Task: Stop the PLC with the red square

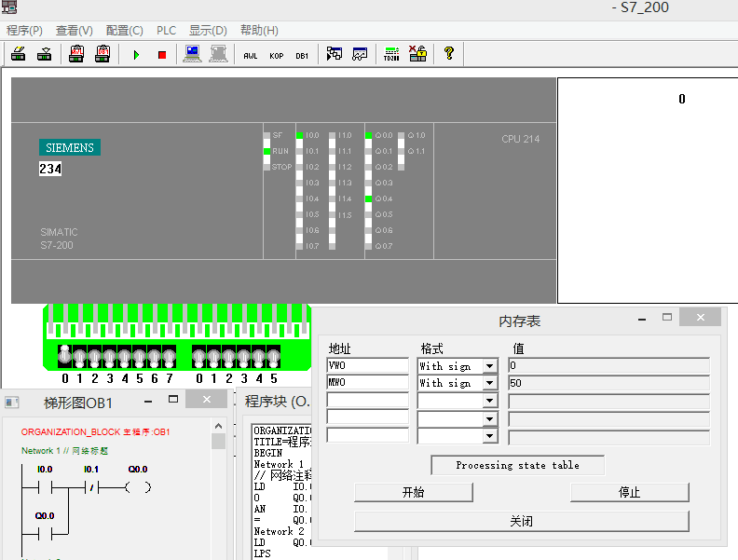Action: [162, 55]
